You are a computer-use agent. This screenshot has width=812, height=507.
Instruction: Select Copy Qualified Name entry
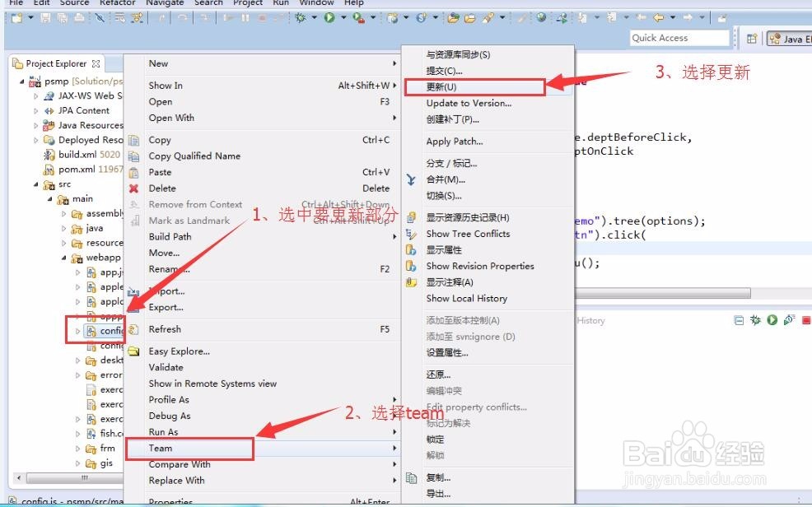(263, 156)
